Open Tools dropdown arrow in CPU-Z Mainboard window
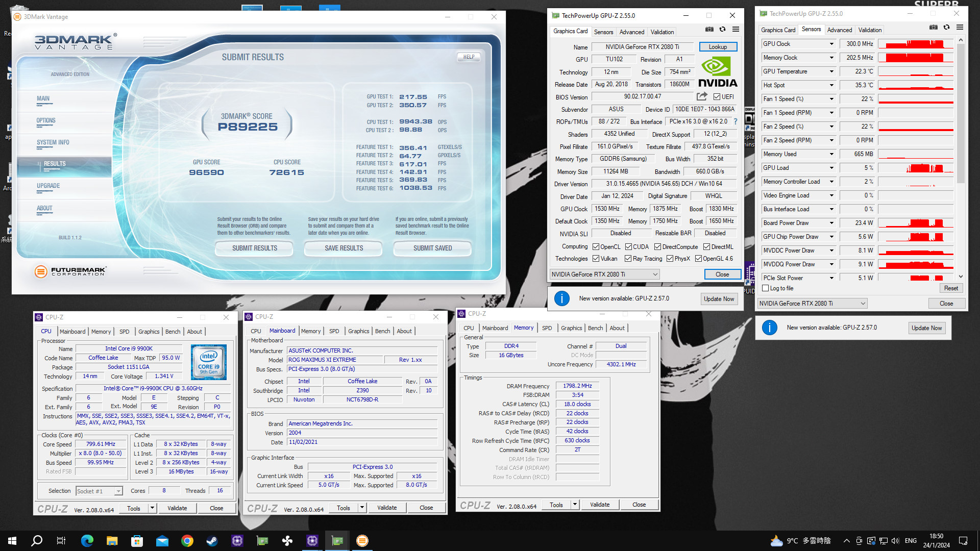The image size is (980, 551). 362,508
